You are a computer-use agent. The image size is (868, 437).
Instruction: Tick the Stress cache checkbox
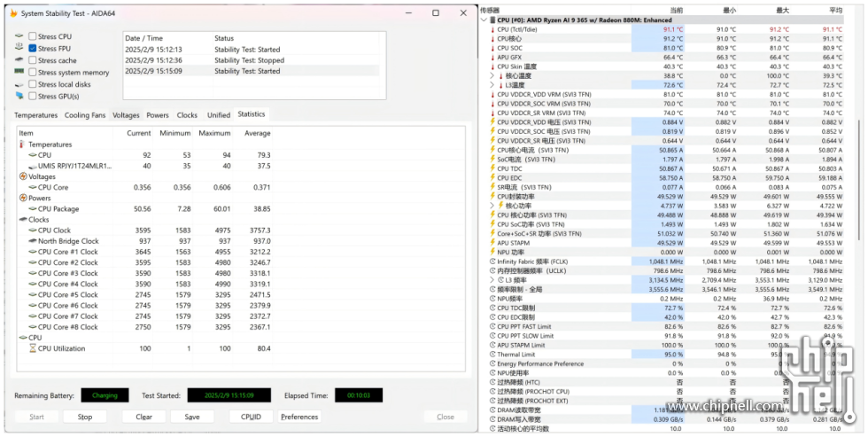point(33,60)
